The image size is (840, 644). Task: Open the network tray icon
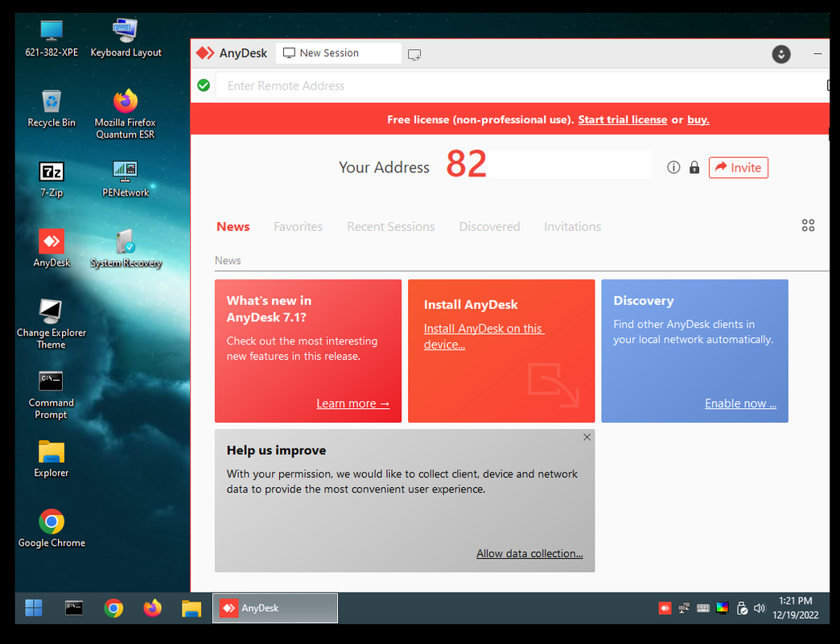[684, 608]
